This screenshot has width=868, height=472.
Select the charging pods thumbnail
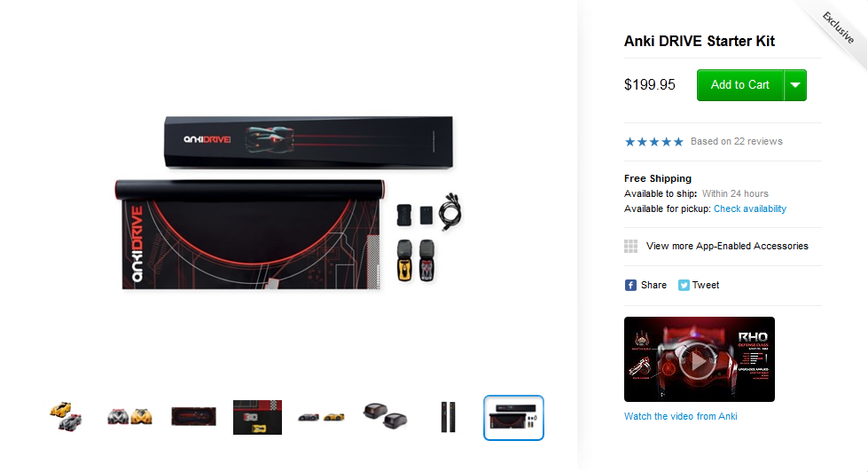coord(386,416)
